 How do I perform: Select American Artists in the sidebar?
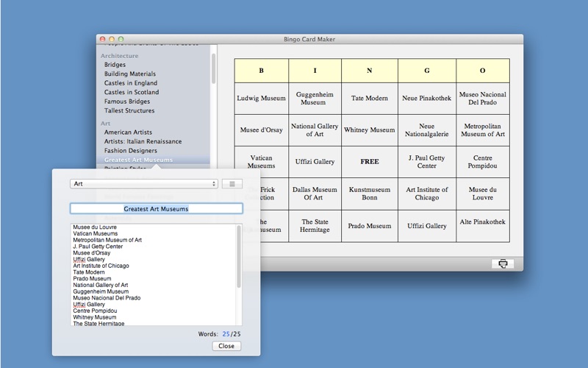pyautogui.click(x=128, y=132)
